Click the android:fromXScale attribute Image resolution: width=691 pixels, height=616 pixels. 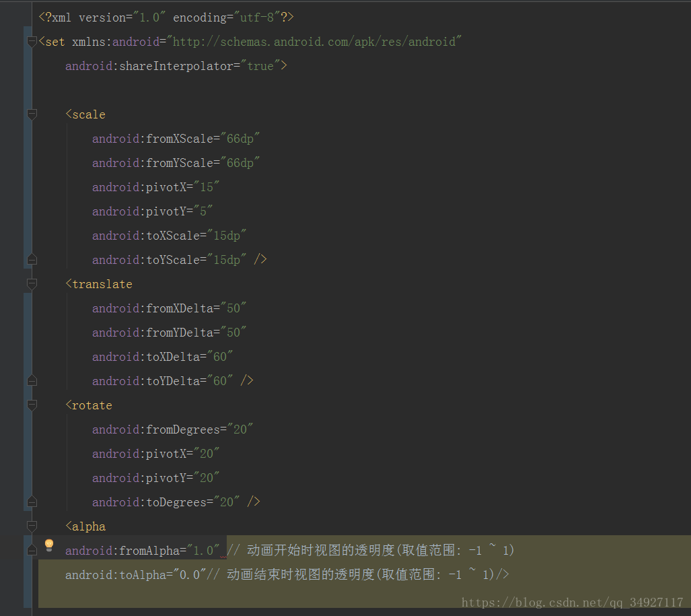tap(153, 139)
